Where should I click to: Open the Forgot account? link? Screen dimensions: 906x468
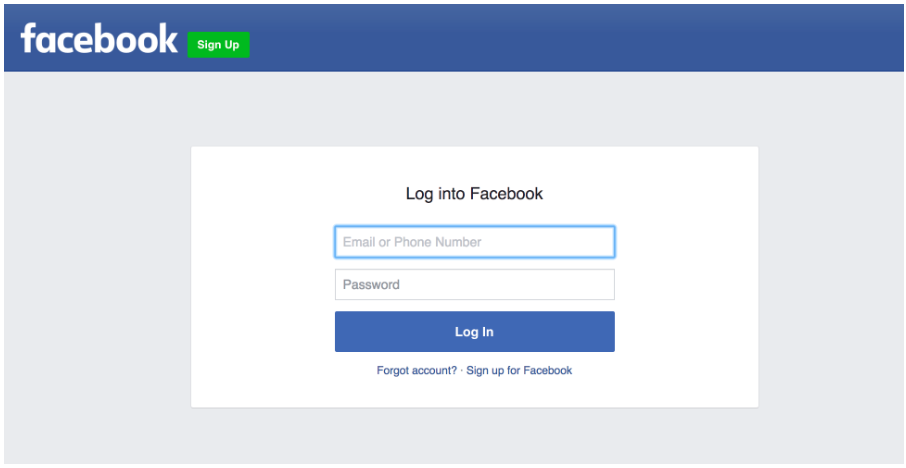(416, 370)
